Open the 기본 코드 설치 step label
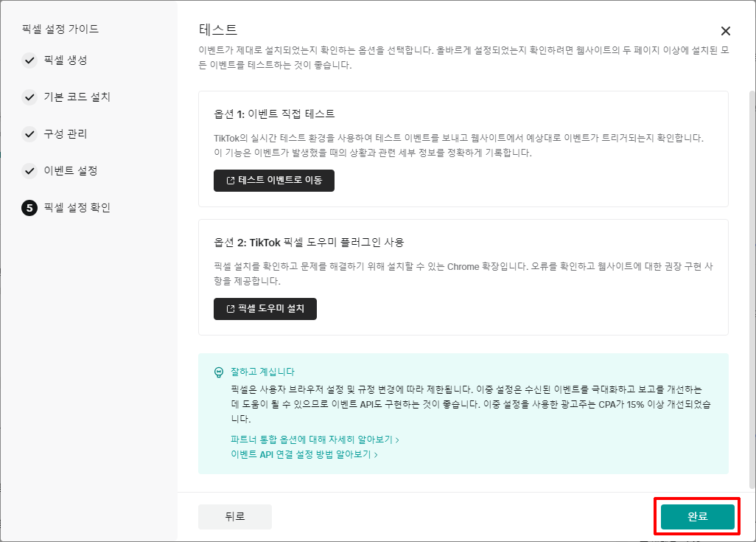This screenshot has width=756, height=542. point(77,97)
